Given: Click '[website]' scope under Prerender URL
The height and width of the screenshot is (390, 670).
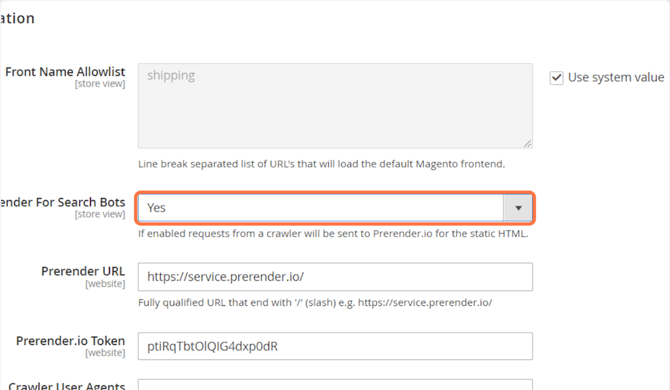Looking at the screenshot, I should tap(105, 284).
